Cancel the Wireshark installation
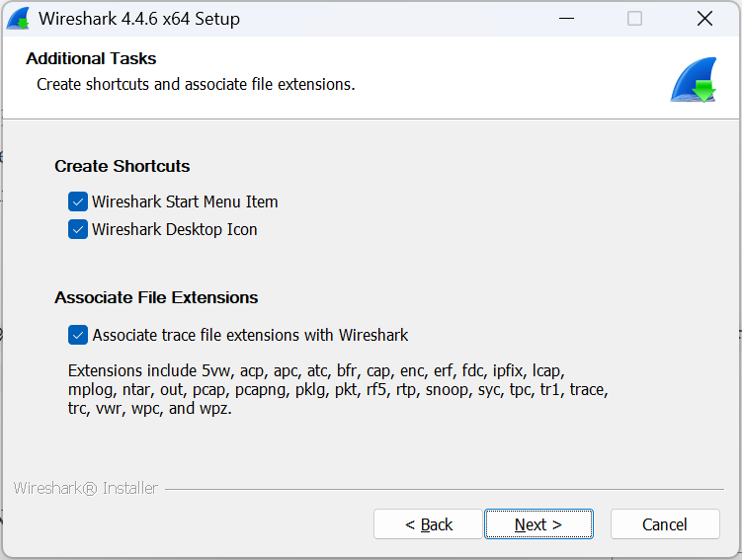The width and height of the screenshot is (742, 560). point(665,524)
